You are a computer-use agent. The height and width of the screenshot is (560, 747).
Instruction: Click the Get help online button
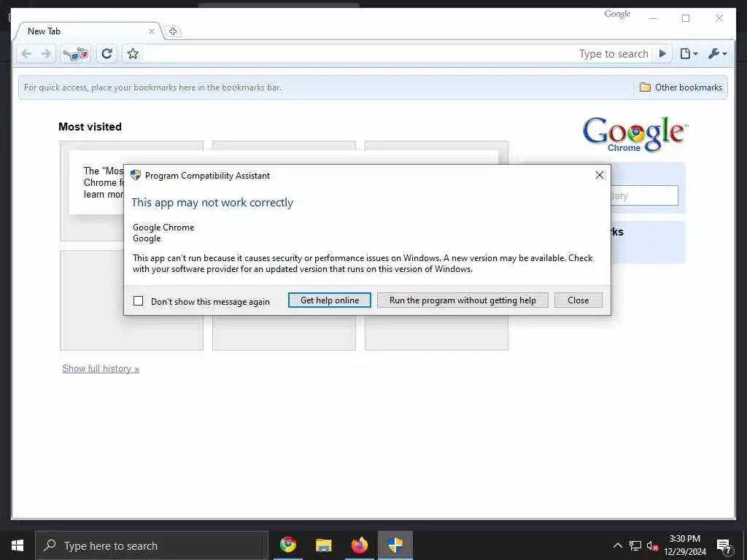tap(330, 300)
